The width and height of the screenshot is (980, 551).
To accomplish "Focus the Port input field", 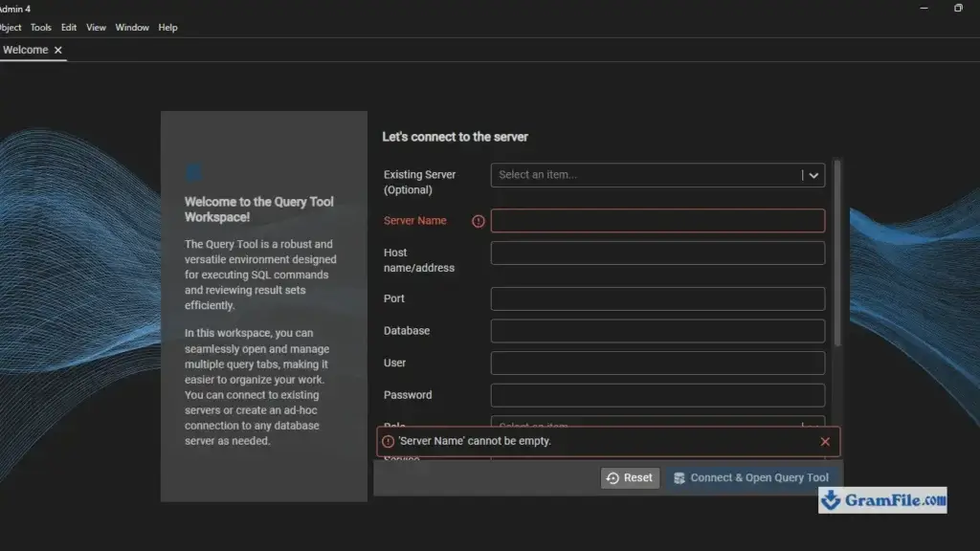I will click(x=657, y=298).
